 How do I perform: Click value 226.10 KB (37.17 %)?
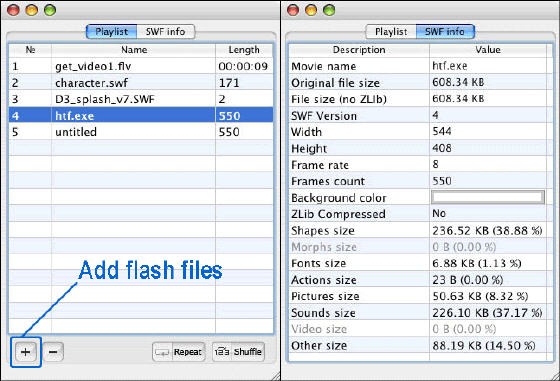[487, 313]
